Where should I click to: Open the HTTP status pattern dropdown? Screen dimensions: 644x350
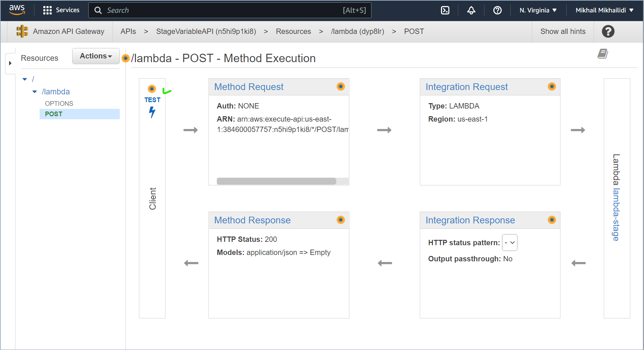click(509, 243)
